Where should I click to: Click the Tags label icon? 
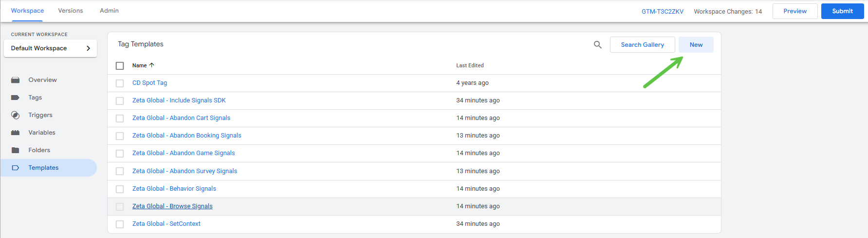tap(16, 98)
